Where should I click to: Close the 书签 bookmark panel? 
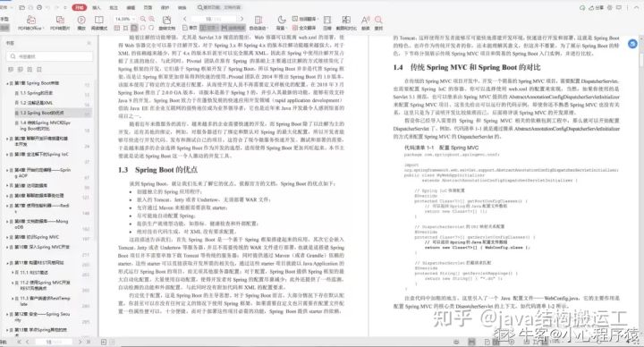[89, 43]
